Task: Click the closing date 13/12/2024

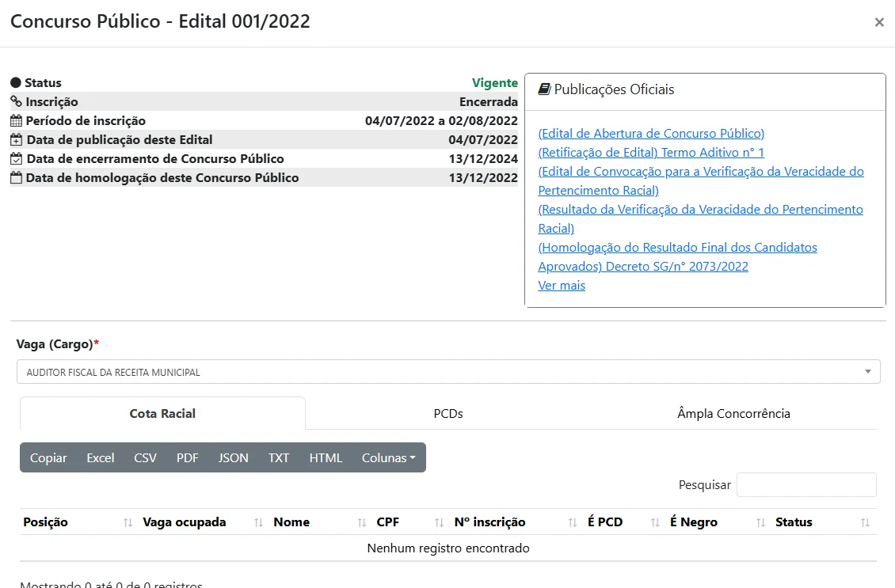Action: (483, 158)
